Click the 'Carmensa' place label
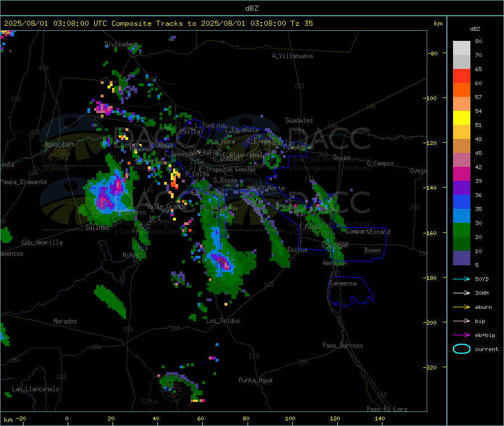 click(343, 283)
